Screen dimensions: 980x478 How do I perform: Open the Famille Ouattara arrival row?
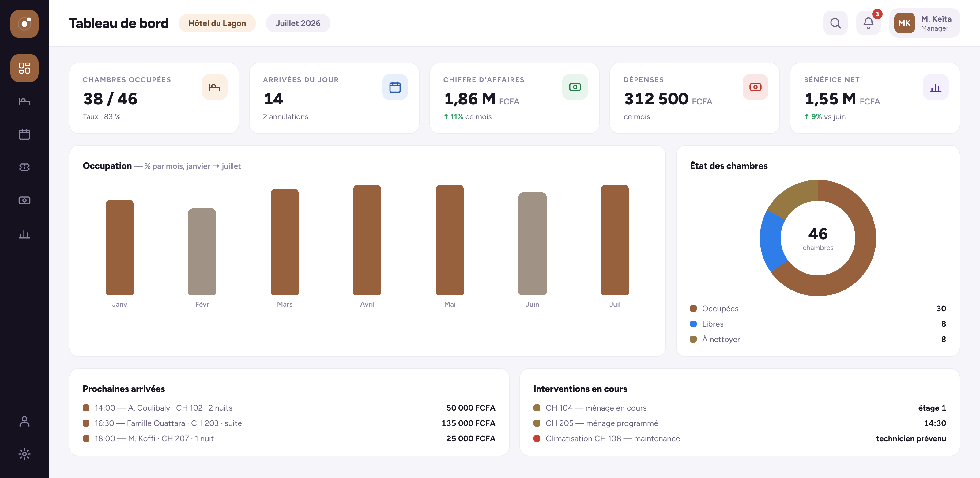tap(289, 423)
